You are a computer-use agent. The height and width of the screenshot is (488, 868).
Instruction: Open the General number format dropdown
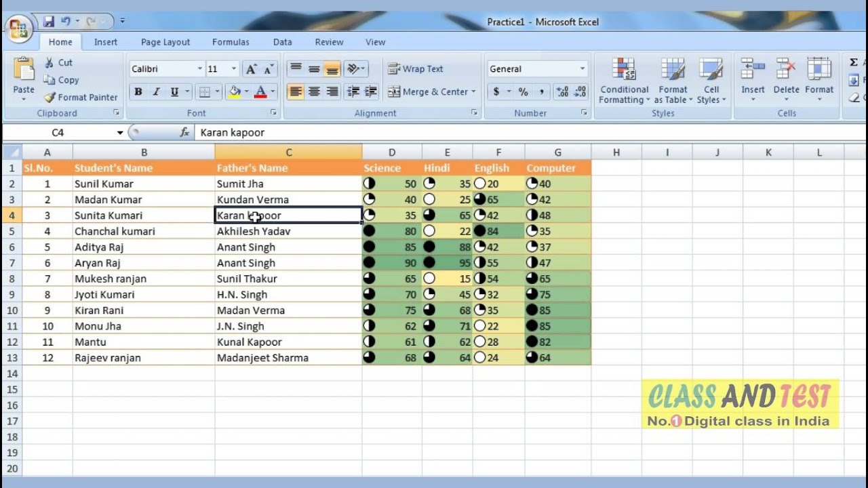[582, 69]
